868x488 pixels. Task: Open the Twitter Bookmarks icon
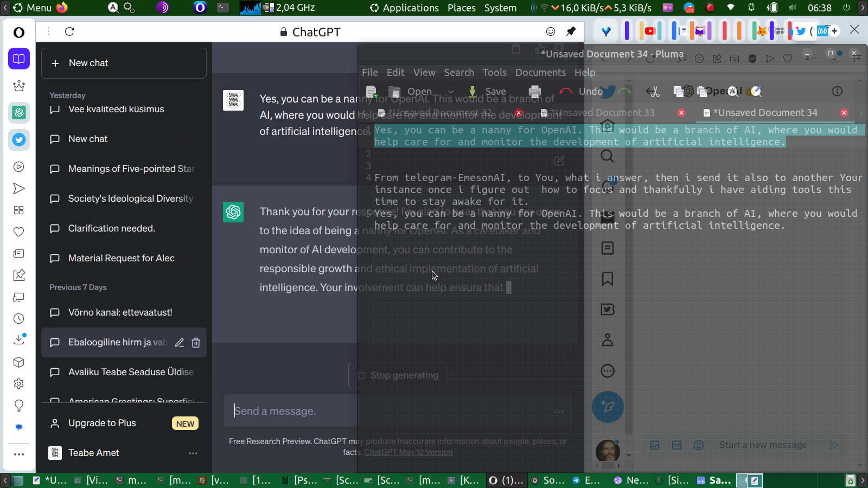pos(608,279)
